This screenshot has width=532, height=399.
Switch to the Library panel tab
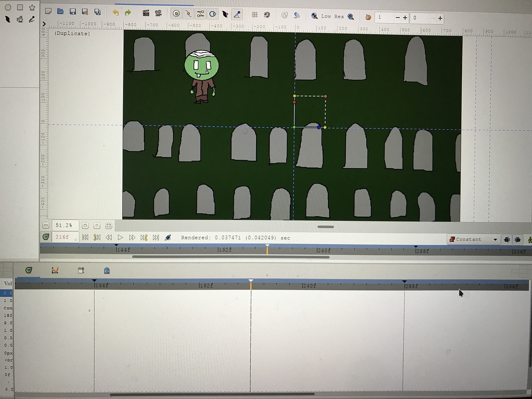coord(107,271)
